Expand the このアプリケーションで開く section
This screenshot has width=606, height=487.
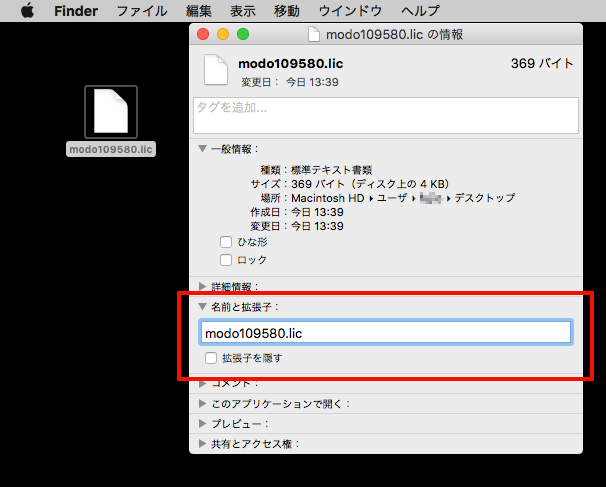202,404
